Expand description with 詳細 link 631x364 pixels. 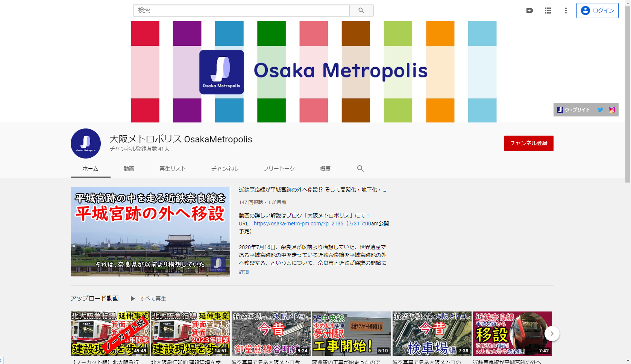[x=244, y=272]
